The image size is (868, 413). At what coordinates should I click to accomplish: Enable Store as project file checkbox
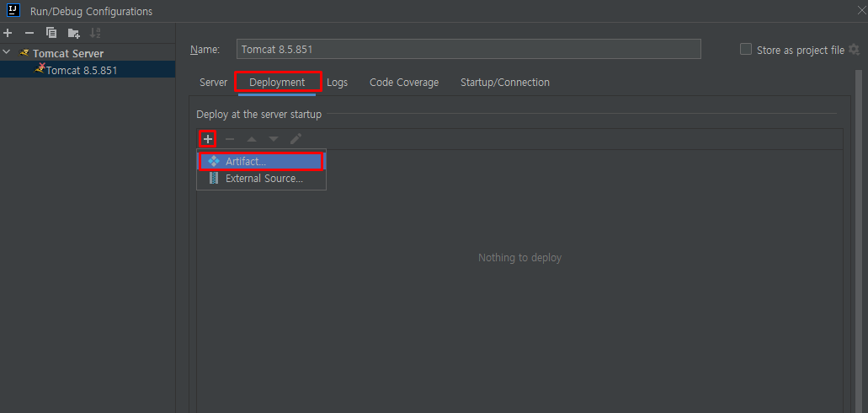pyautogui.click(x=746, y=50)
